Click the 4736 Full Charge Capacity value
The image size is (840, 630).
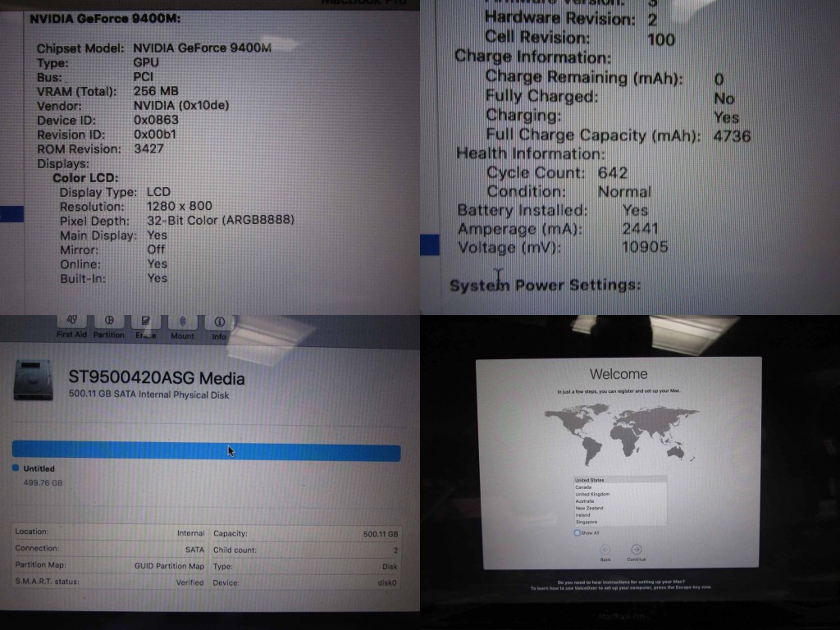pyautogui.click(x=733, y=136)
